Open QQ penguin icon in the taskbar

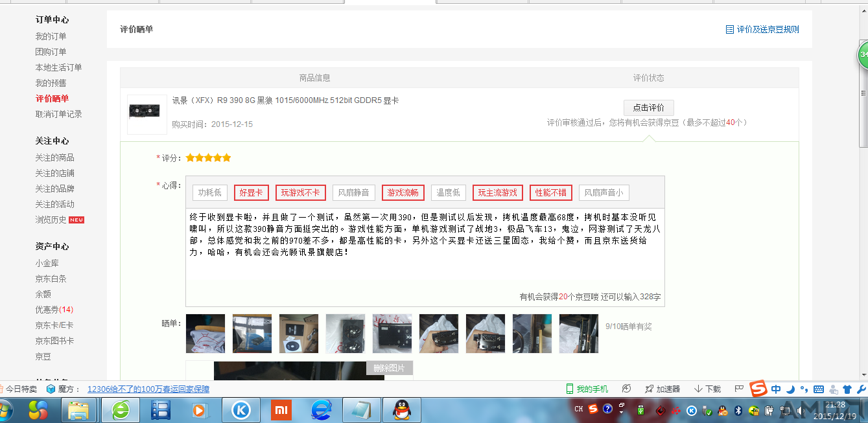(402, 410)
